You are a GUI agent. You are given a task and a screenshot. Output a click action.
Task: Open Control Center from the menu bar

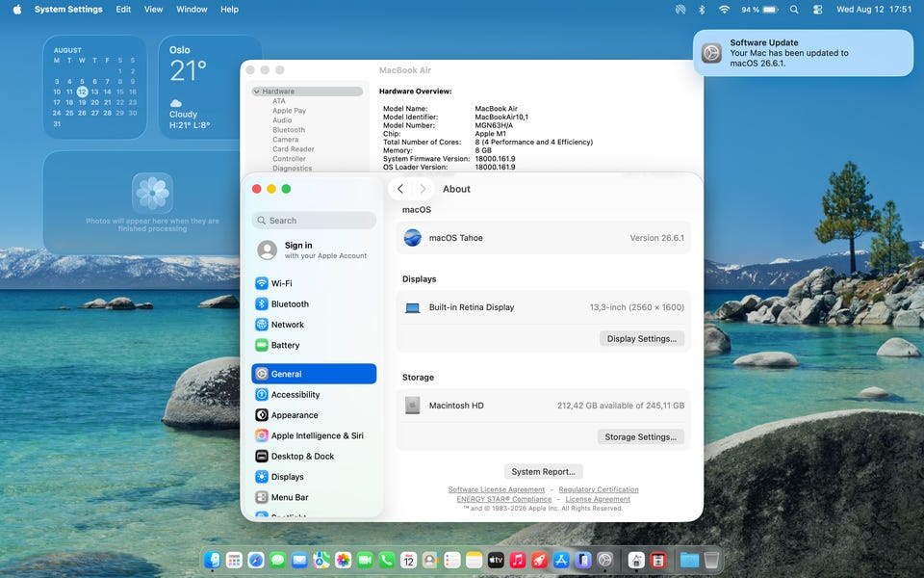point(817,10)
